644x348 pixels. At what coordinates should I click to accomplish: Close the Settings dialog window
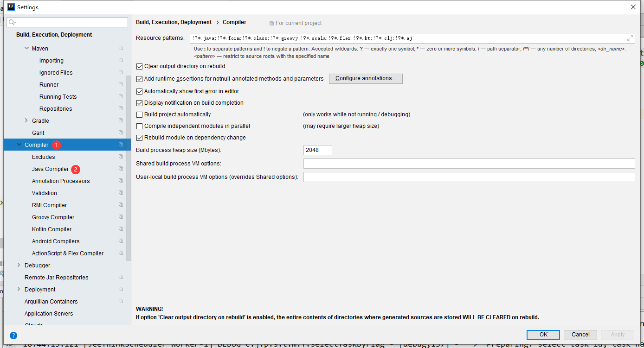click(x=633, y=7)
